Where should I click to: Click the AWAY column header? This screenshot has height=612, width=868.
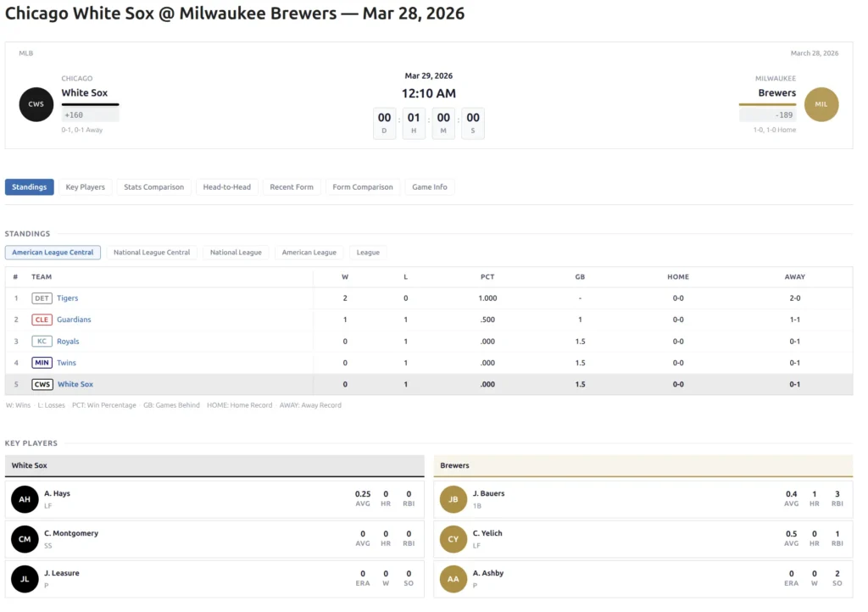(795, 276)
